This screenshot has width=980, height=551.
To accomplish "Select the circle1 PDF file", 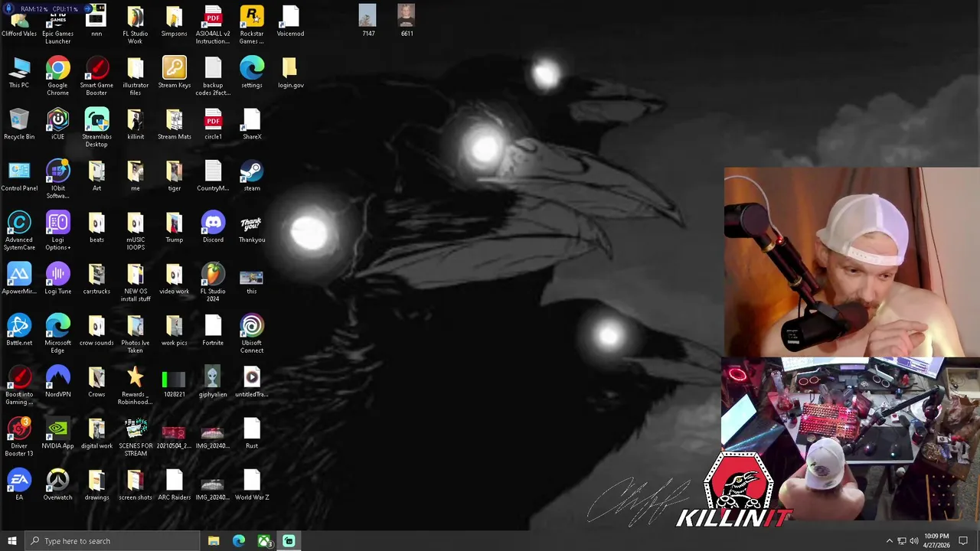I will click(x=213, y=124).
